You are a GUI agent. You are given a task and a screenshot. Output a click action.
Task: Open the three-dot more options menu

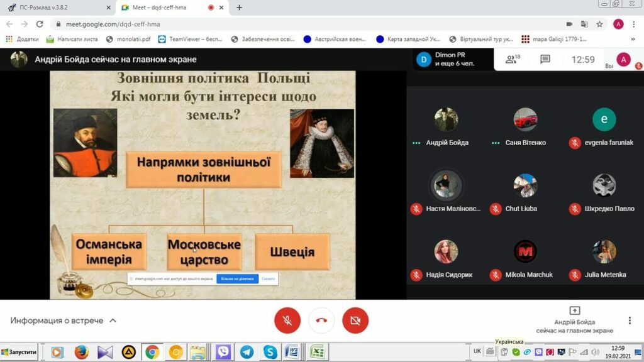coord(629,321)
